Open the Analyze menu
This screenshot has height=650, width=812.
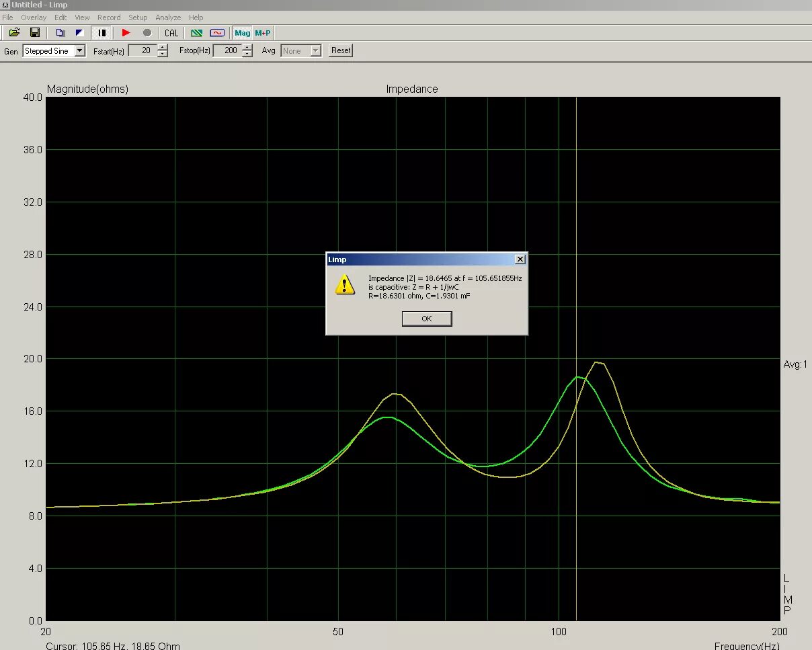pos(168,17)
